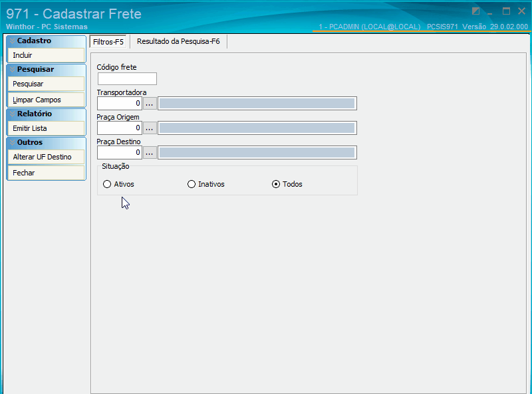532x394 pixels.
Task: Open Transportadora lookup ellipsis button
Action: [150, 104]
